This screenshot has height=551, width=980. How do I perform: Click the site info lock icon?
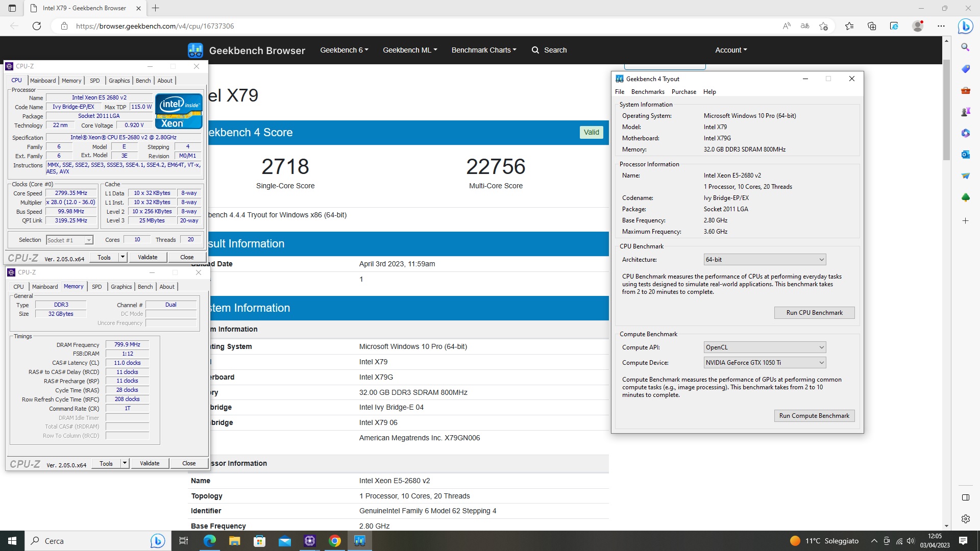(x=64, y=26)
